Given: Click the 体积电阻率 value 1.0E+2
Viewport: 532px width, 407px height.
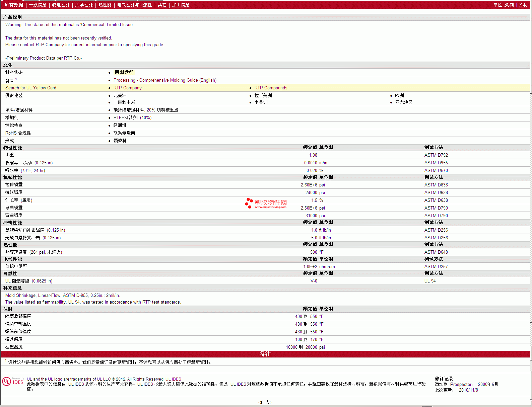Looking at the screenshot, I should (310, 266).
